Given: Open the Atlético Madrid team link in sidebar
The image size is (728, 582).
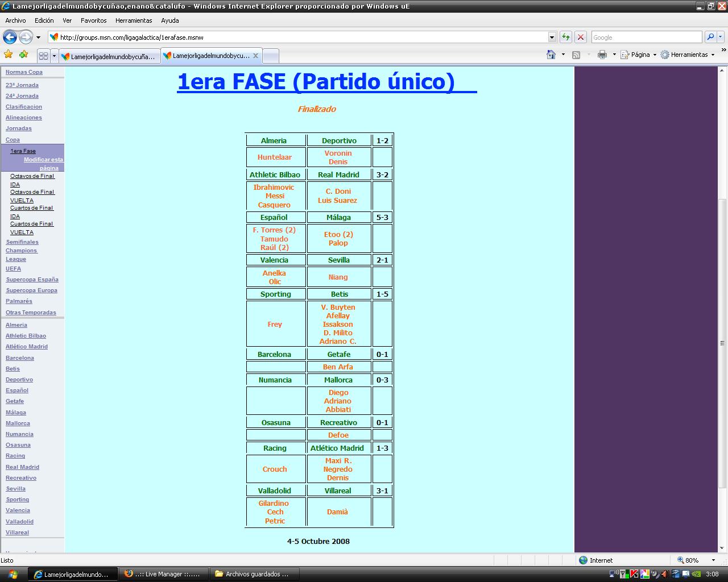Looking at the screenshot, I should (27, 347).
